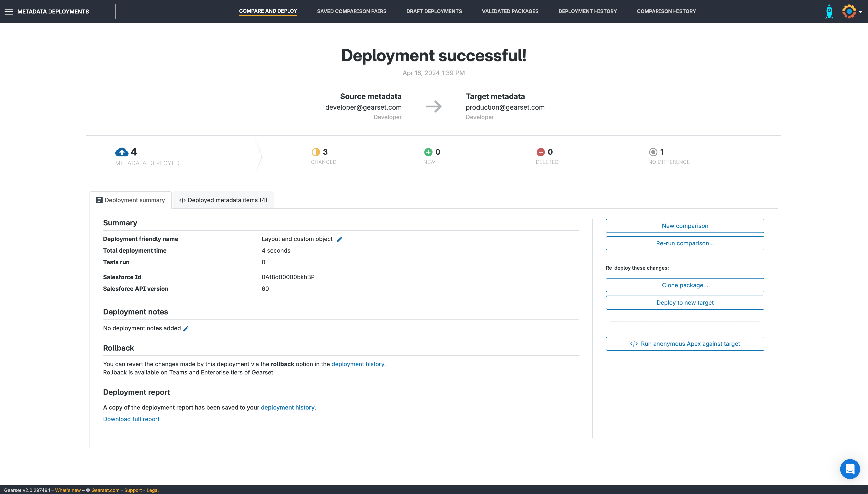Click the metadata deployed cloud icon
The image size is (868, 494).
(121, 152)
